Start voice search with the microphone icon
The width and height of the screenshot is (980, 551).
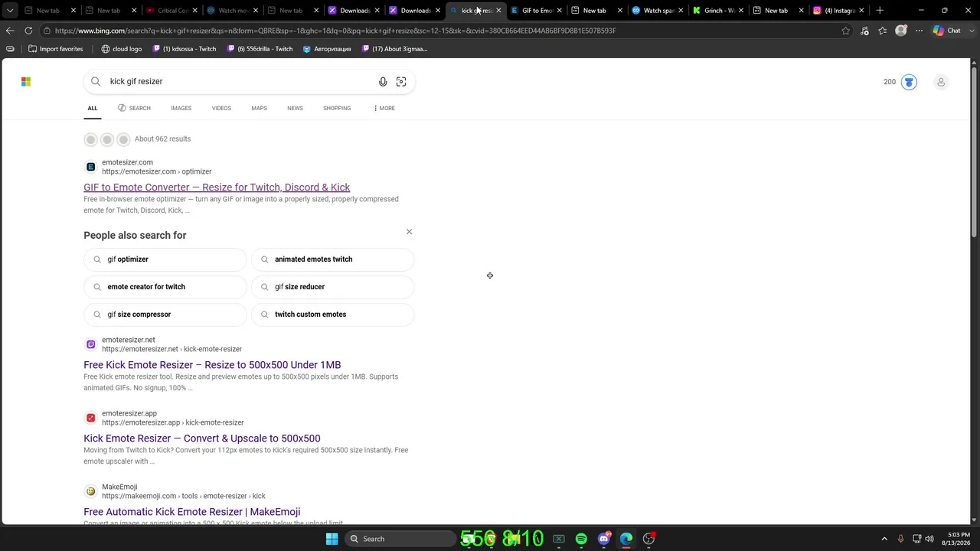(x=383, y=82)
